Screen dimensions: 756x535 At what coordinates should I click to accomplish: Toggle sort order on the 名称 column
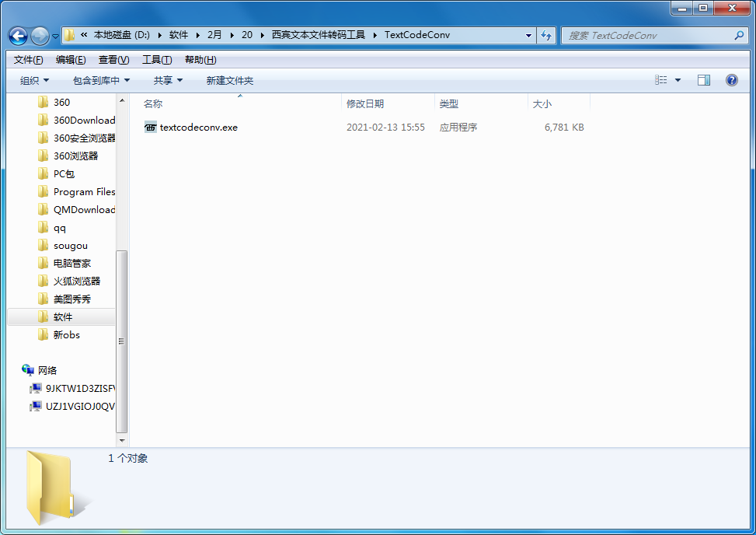pos(153,103)
